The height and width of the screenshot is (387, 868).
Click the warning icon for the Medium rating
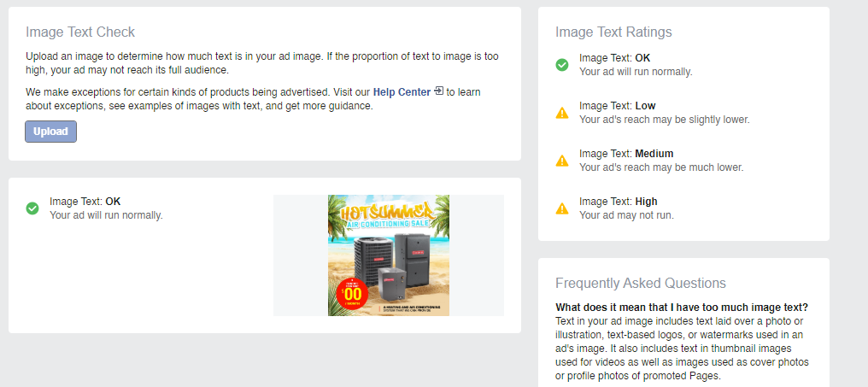point(562,161)
